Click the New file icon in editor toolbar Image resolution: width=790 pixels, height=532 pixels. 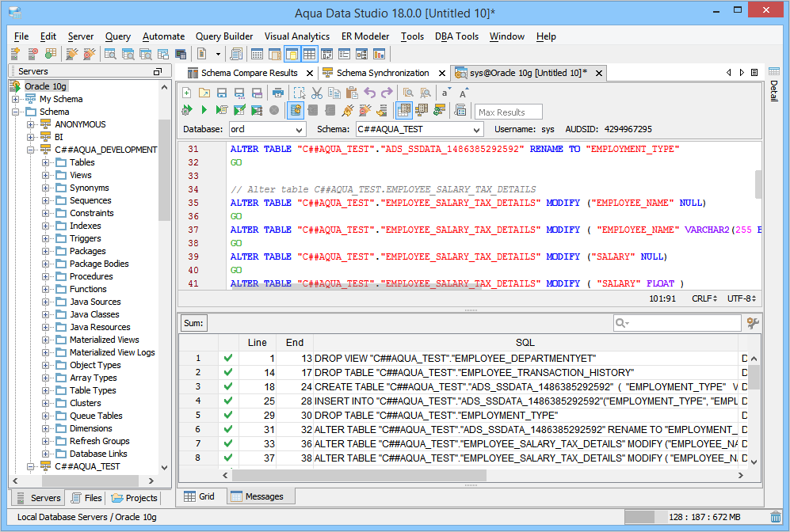coord(186,93)
